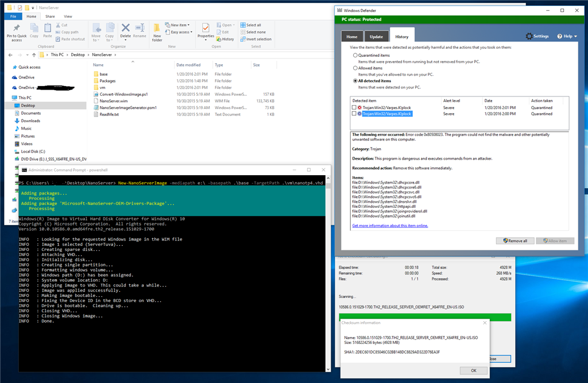
Task: Open the Easy access dropdown
Action: (179, 32)
